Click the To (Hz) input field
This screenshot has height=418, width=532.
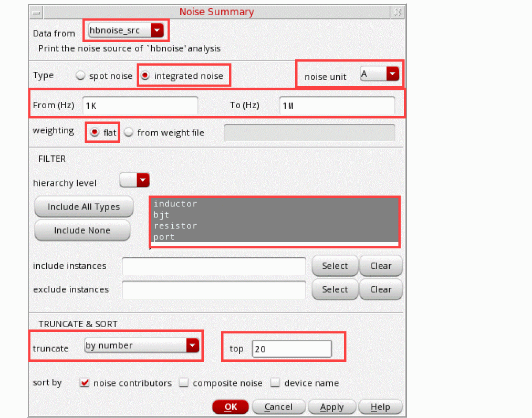click(x=337, y=106)
